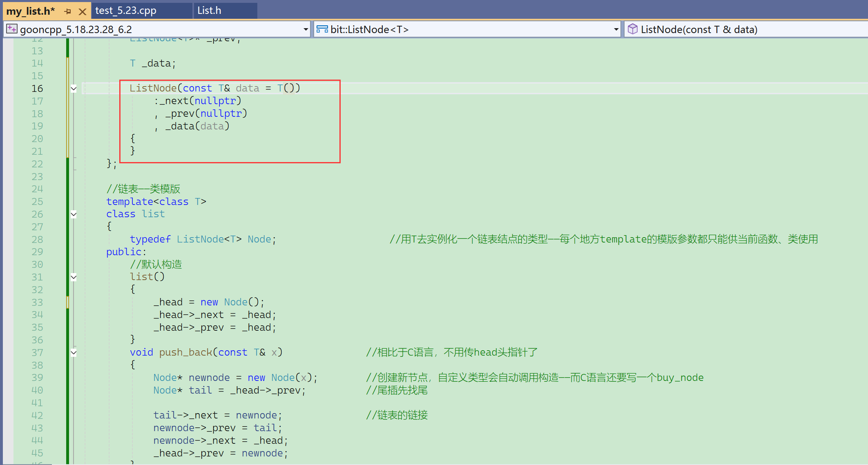The height and width of the screenshot is (465, 868).
Task: Click the project icon beside gooncpp_5.18.23.28_6.2
Action: tap(11, 29)
